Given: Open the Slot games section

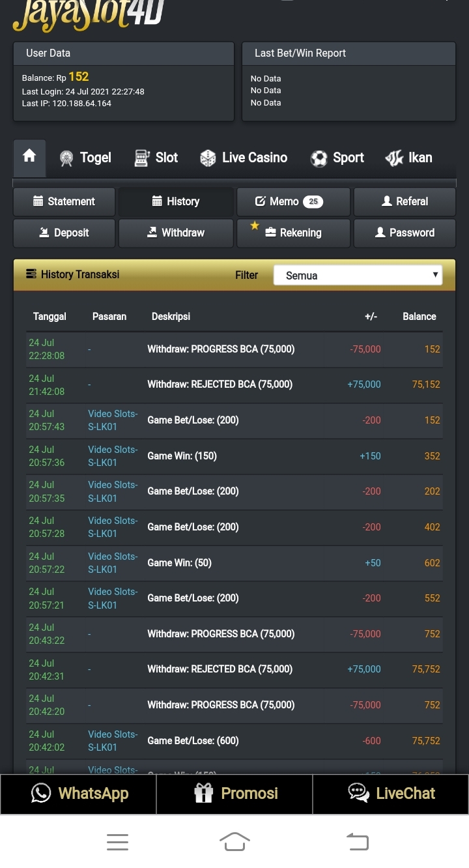Looking at the screenshot, I should coord(156,158).
